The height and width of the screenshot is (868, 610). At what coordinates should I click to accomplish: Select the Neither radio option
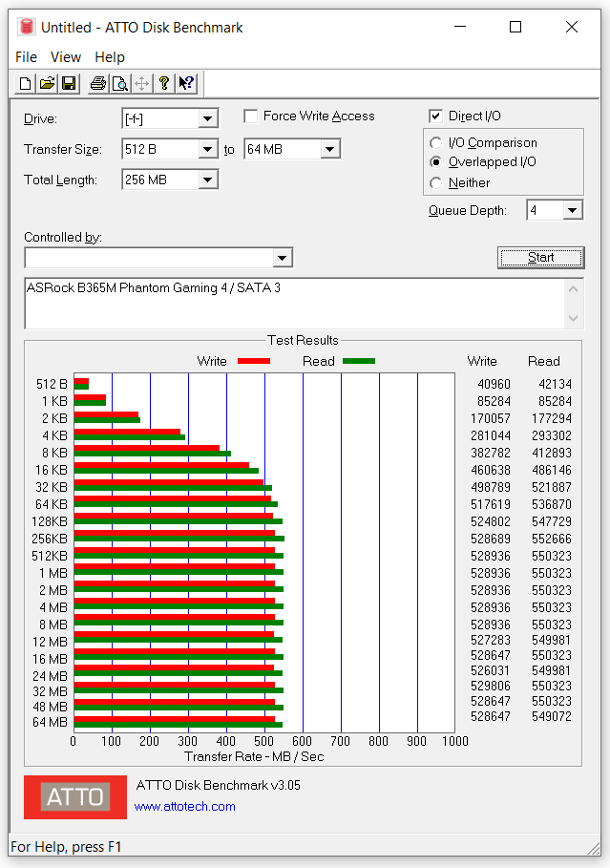coord(436,182)
